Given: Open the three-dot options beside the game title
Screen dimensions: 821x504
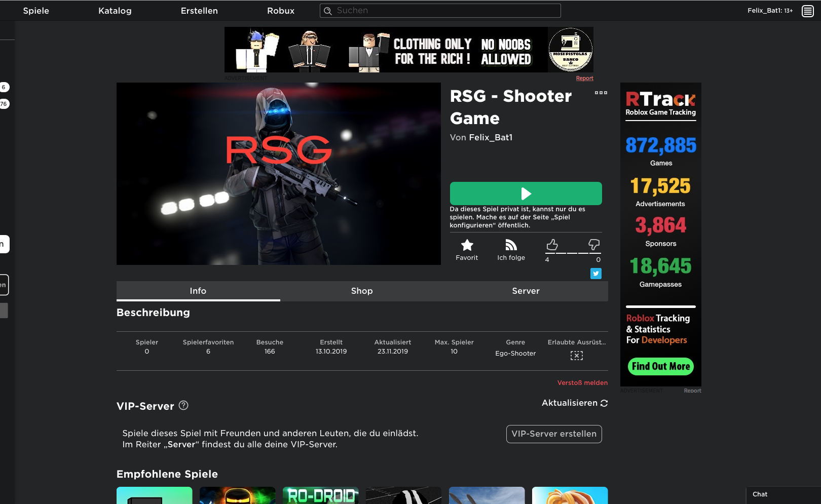Looking at the screenshot, I should (601, 93).
